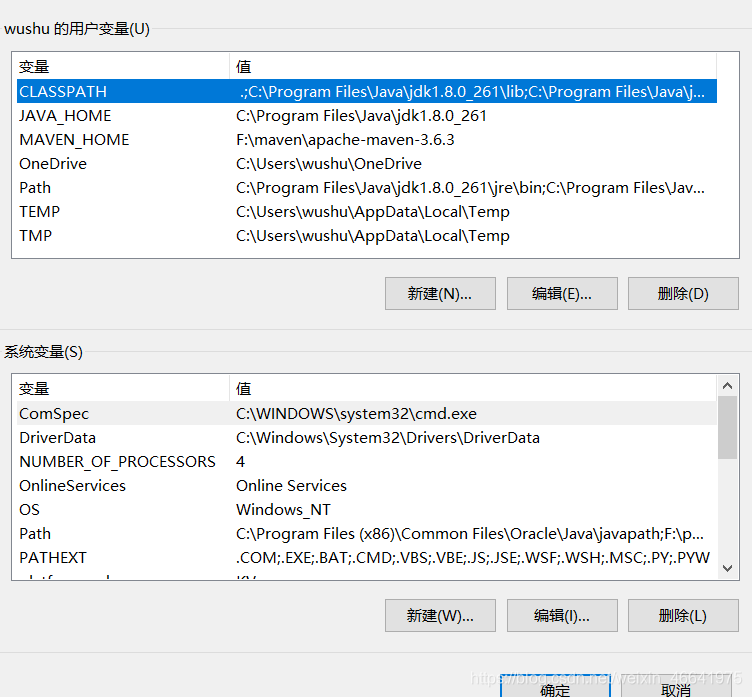Click the 变量 column header in user variables
The image size is (752, 697).
[x=123, y=66]
